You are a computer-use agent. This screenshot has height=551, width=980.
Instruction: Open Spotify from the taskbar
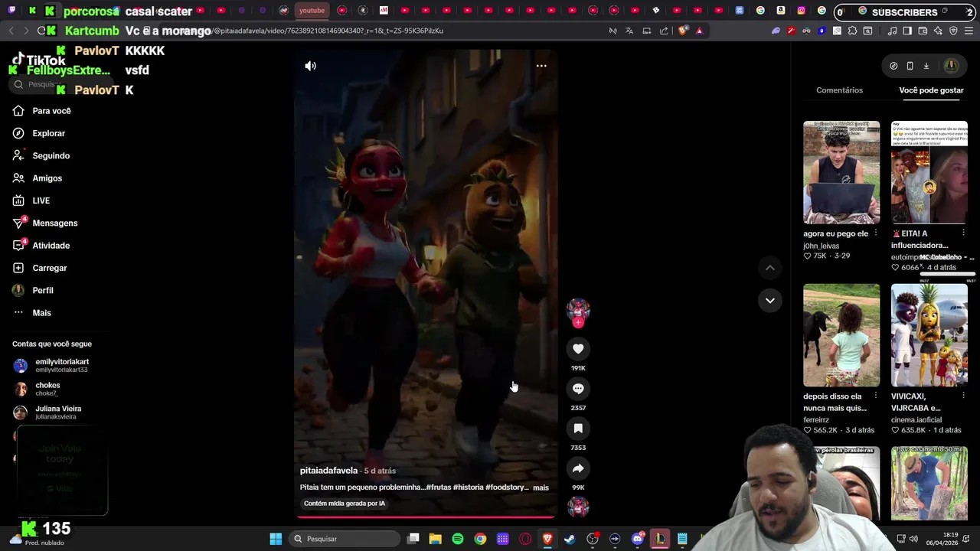tap(458, 539)
